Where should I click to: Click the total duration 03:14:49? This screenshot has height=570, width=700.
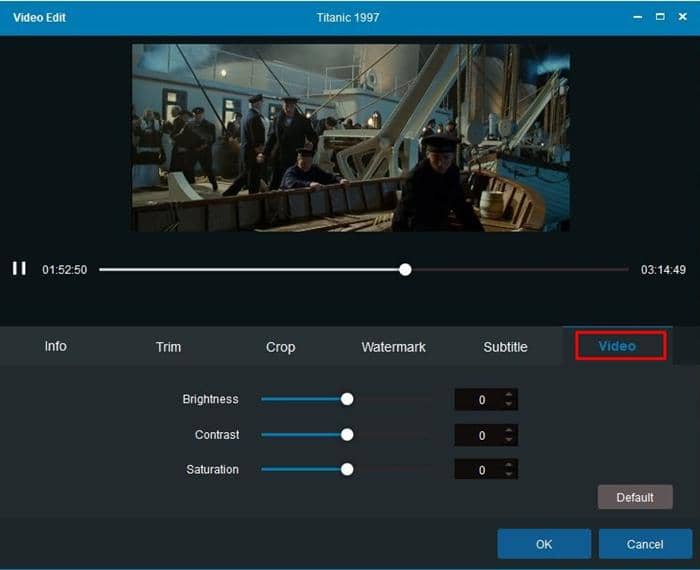click(663, 270)
